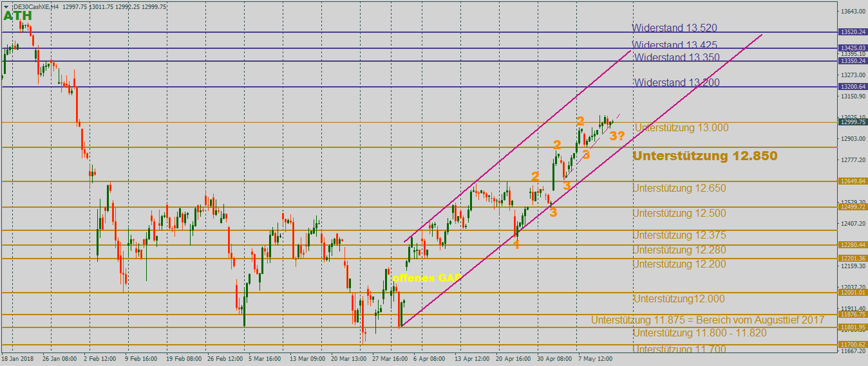This screenshot has width=868, height=366.
Task: Select the orange wave label 1
Action: (516, 244)
